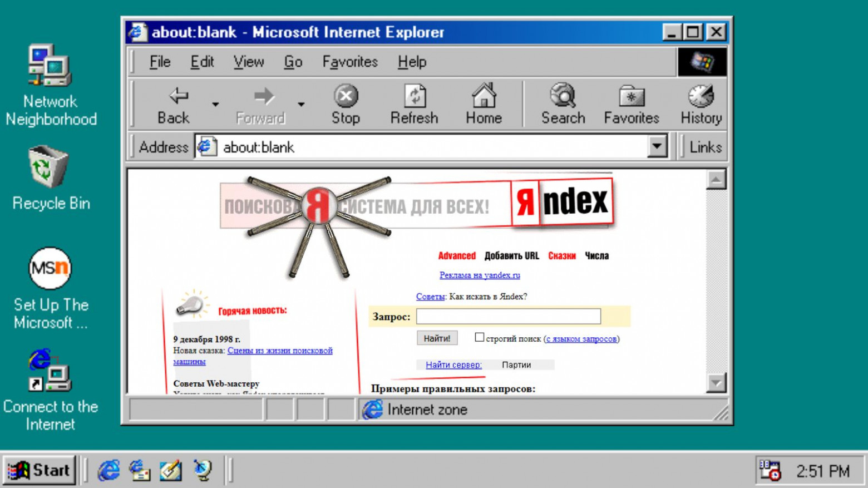Open the Forward history dropdown arrow

(x=301, y=104)
